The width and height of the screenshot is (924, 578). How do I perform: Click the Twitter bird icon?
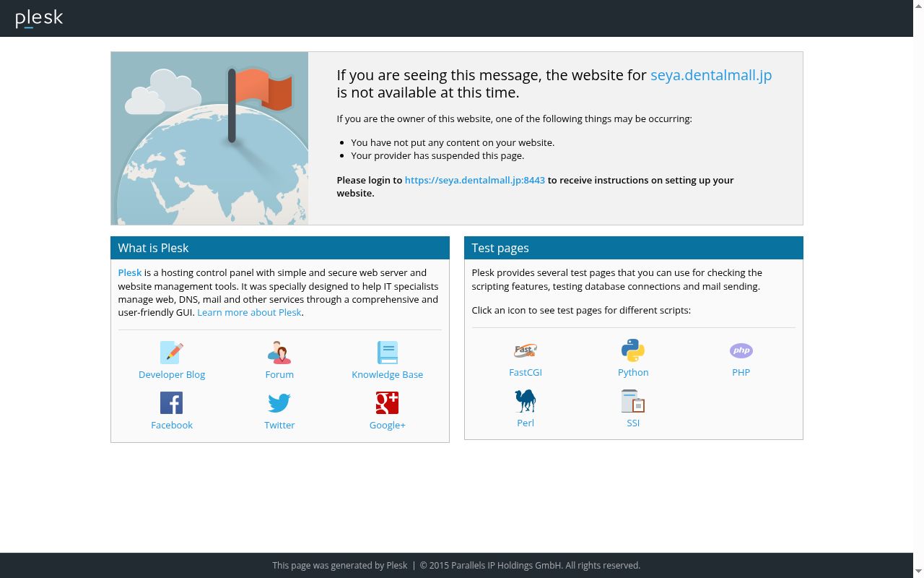click(279, 402)
